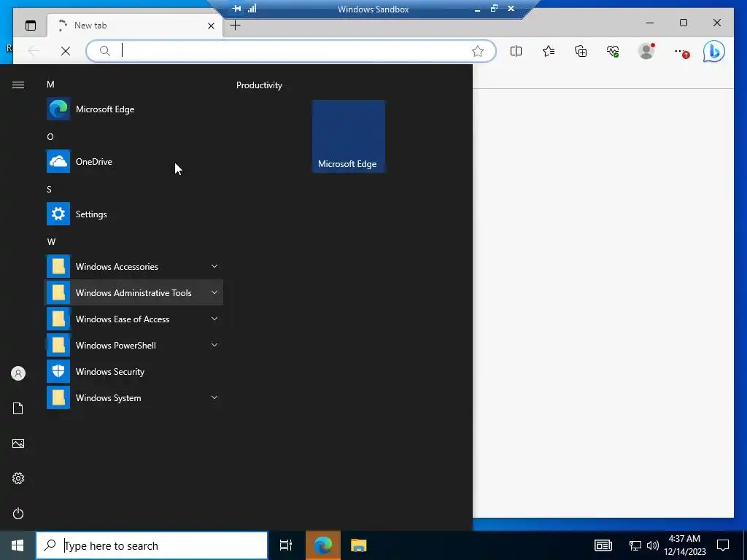
Task: Launch OneDrive from the Start menu list
Action: point(133,161)
